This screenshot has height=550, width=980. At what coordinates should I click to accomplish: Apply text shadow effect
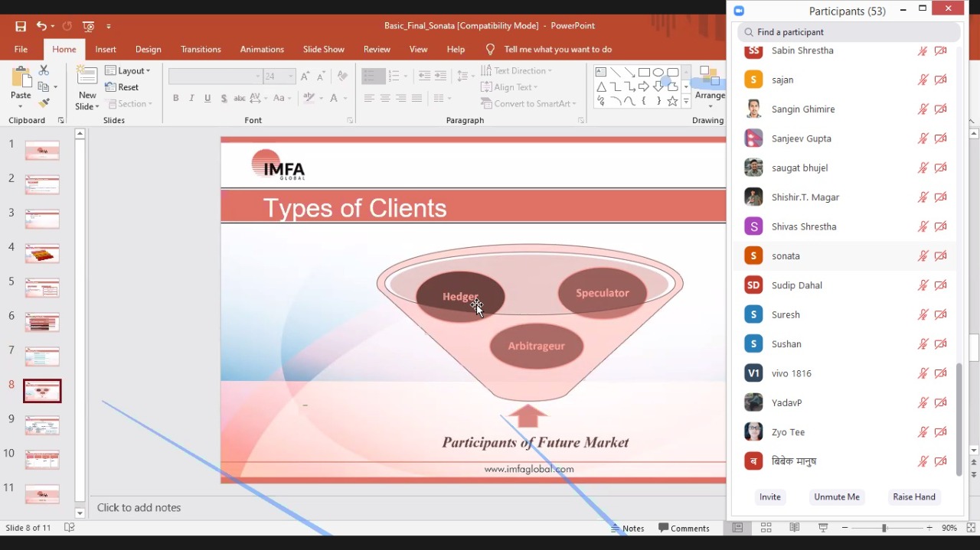[224, 98]
